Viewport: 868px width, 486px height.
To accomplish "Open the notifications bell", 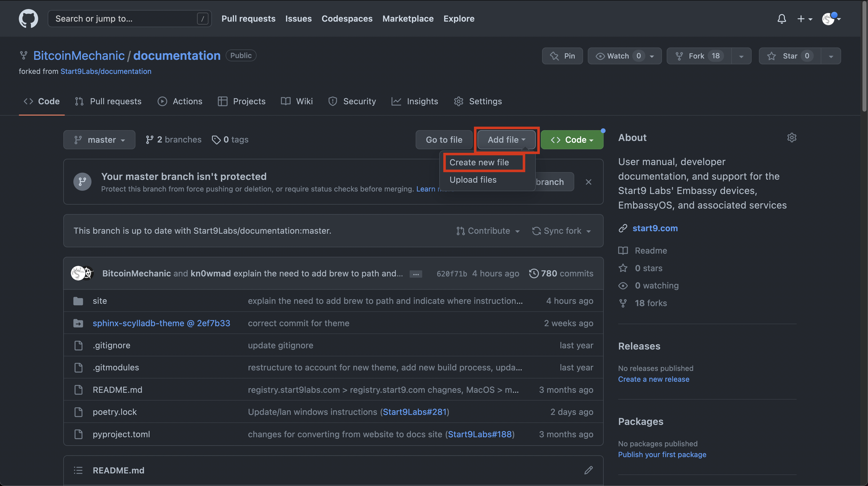I will [x=782, y=19].
